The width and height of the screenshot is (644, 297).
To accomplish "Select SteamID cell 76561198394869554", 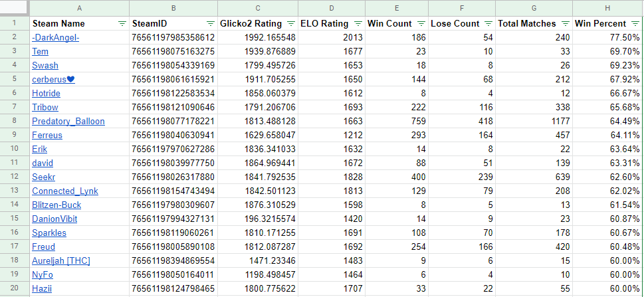I will [x=173, y=261].
